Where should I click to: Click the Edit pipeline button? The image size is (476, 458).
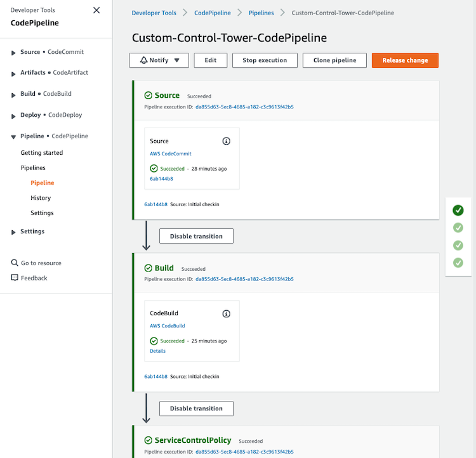[210, 60]
